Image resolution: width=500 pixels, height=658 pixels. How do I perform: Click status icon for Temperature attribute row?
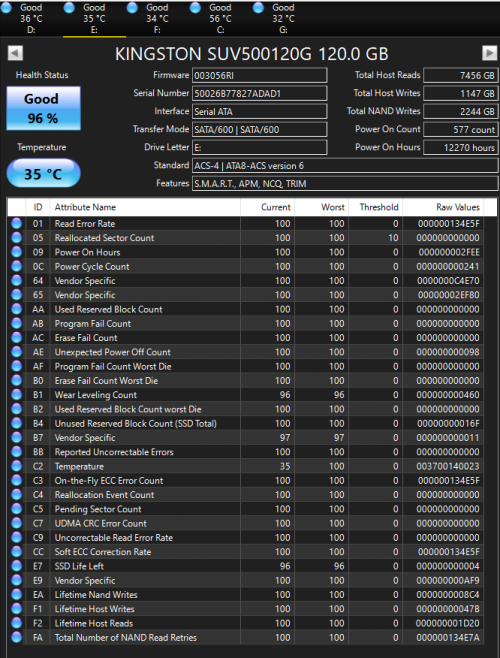(x=16, y=466)
